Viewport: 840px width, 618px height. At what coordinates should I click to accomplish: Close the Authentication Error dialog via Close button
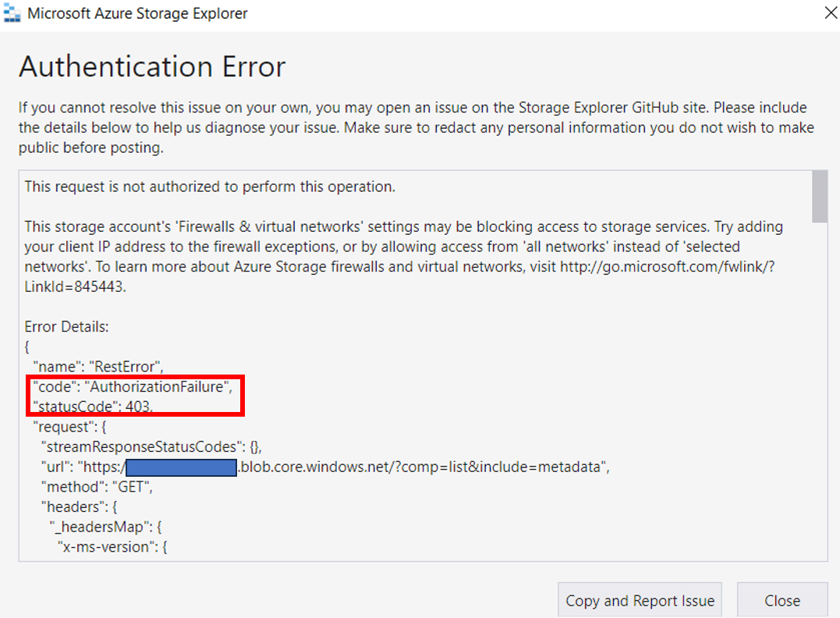tap(782, 600)
